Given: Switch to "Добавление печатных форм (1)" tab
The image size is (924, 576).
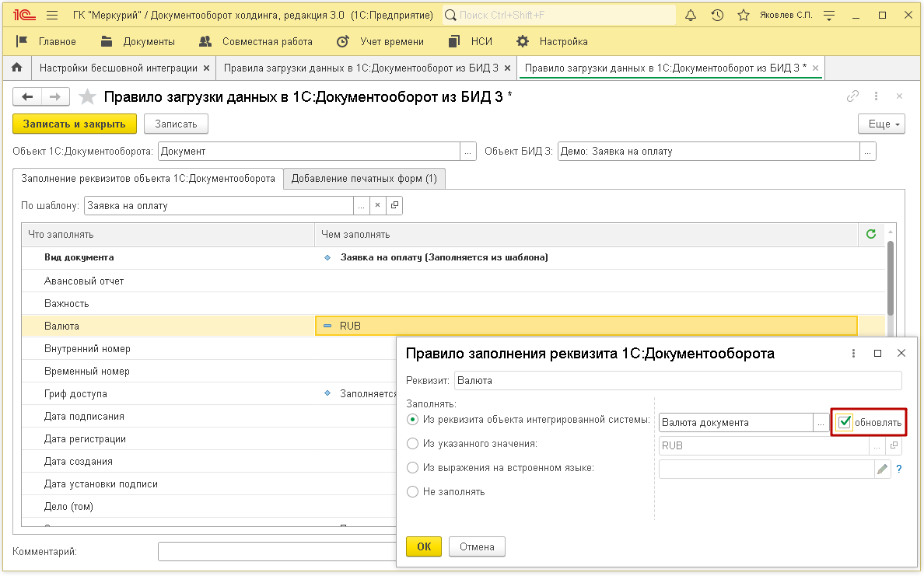Looking at the screenshot, I should click(364, 179).
